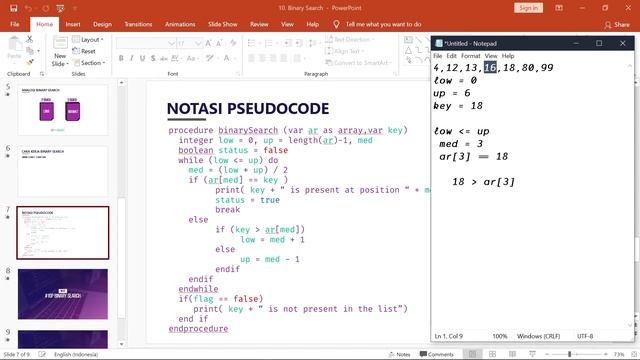Select slide 8 thumbnail
This screenshot has height=360, width=640.
(x=63, y=294)
